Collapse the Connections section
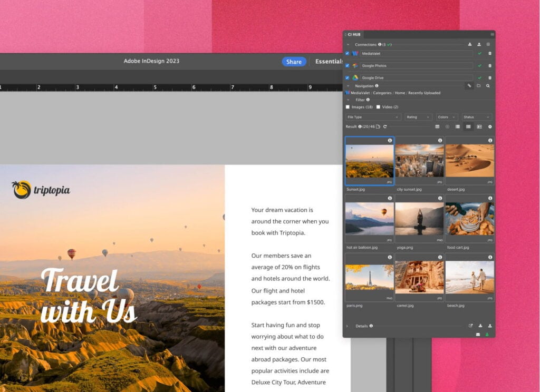Image resolution: width=540 pixels, height=392 pixels. 348,45
